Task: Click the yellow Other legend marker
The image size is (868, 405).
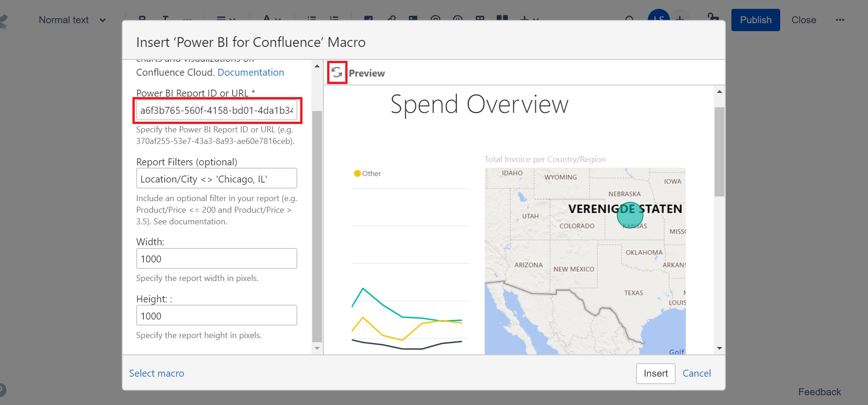Action: tap(357, 173)
